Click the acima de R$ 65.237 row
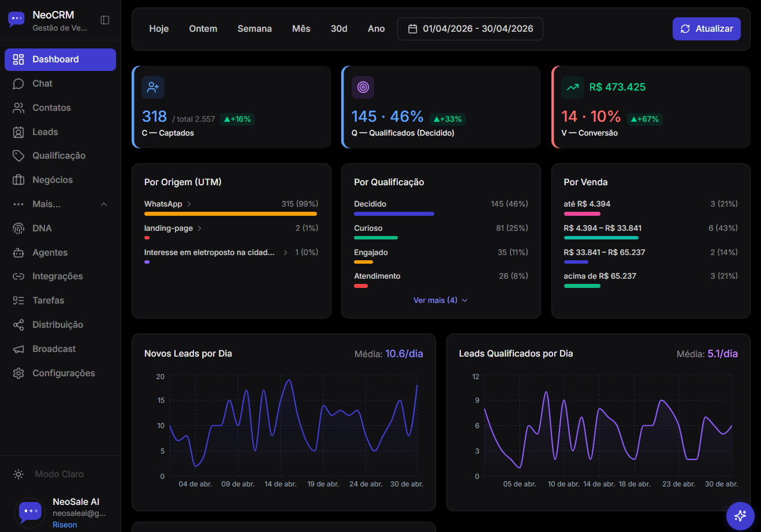Screen dimensions: 761x532 click(651, 280)
